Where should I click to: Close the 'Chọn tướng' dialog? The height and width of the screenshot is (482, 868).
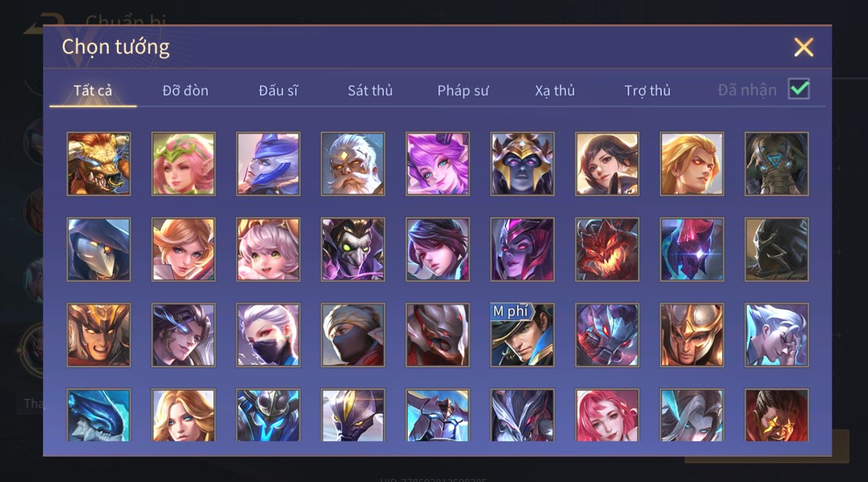803,47
